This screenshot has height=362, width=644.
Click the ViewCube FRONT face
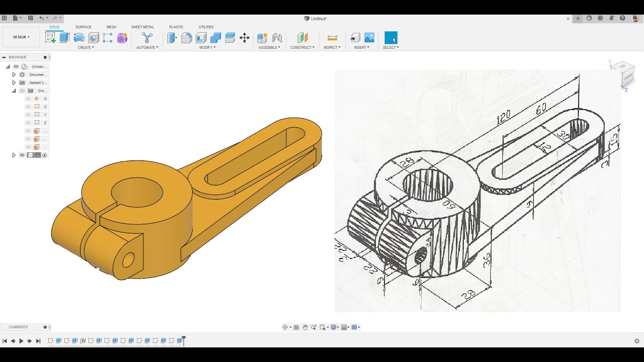[628, 78]
